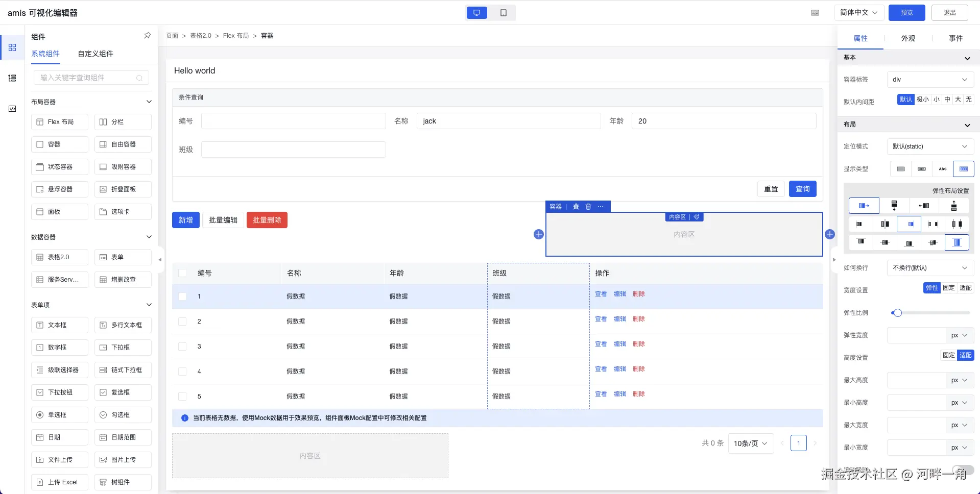Viewport: 980px width, 494px height.
Task: Click the keyboard shortcut icon in header
Action: [815, 13]
